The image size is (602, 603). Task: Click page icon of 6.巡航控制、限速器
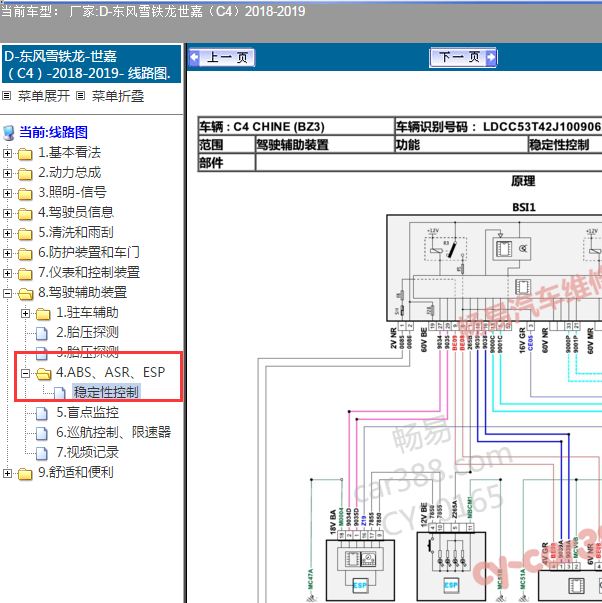42,433
